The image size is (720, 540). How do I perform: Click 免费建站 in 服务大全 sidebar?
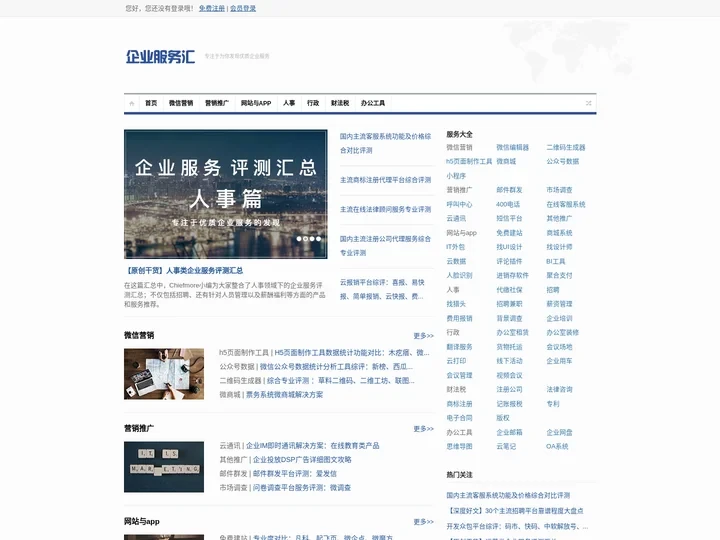click(x=509, y=233)
